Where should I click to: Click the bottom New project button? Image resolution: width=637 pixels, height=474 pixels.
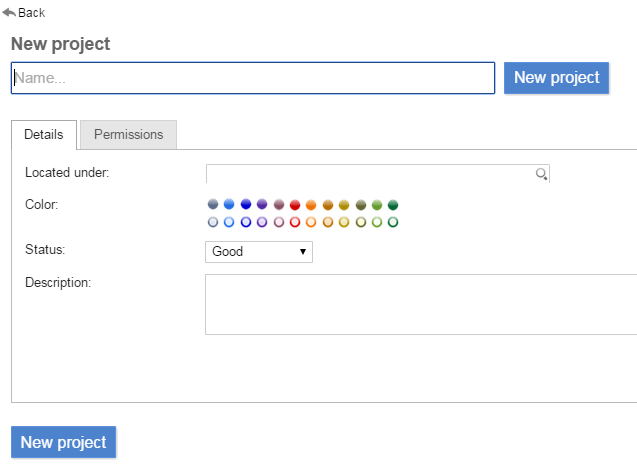click(x=63, y=443)
